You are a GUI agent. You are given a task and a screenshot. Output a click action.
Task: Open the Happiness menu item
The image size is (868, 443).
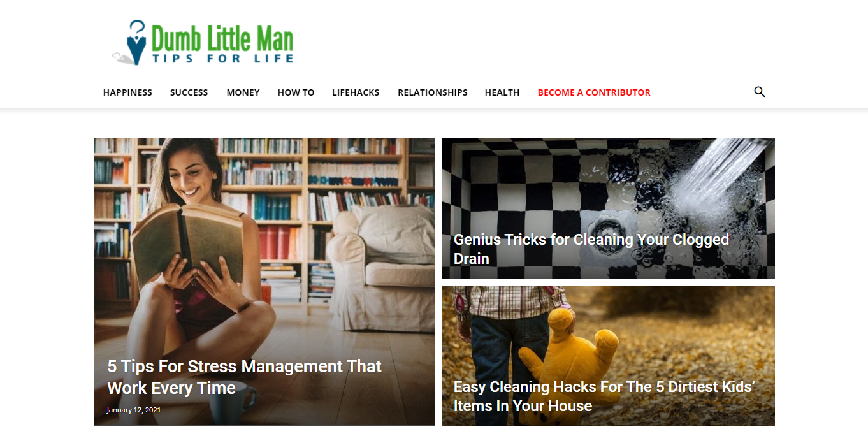click(127, 92)
